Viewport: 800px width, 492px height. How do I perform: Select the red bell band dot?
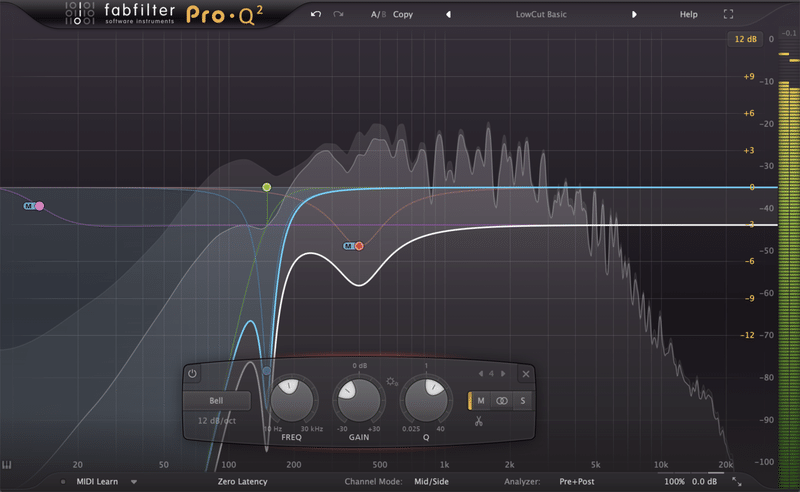coord(359,246)
